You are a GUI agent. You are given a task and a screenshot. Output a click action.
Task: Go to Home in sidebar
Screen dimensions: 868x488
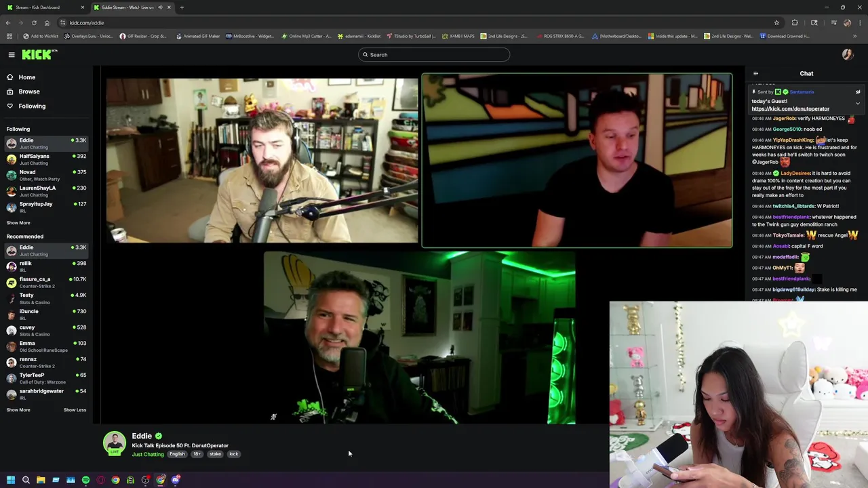21,77
